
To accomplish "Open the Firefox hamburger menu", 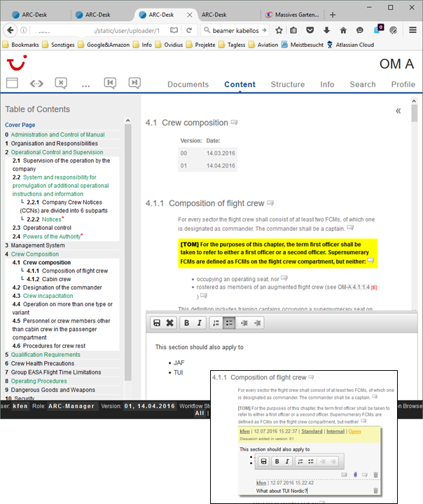I will [x=412, y=30].
